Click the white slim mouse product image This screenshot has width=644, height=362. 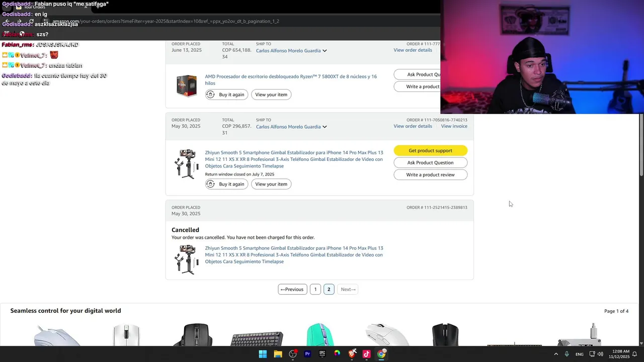pos(126,335)
